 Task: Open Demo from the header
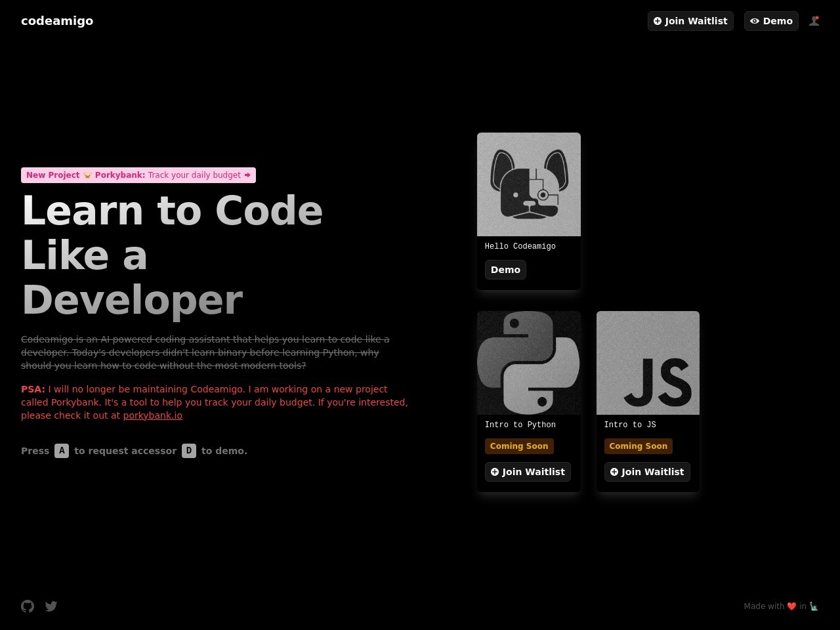pyautogui.click(x=771, y=21)
